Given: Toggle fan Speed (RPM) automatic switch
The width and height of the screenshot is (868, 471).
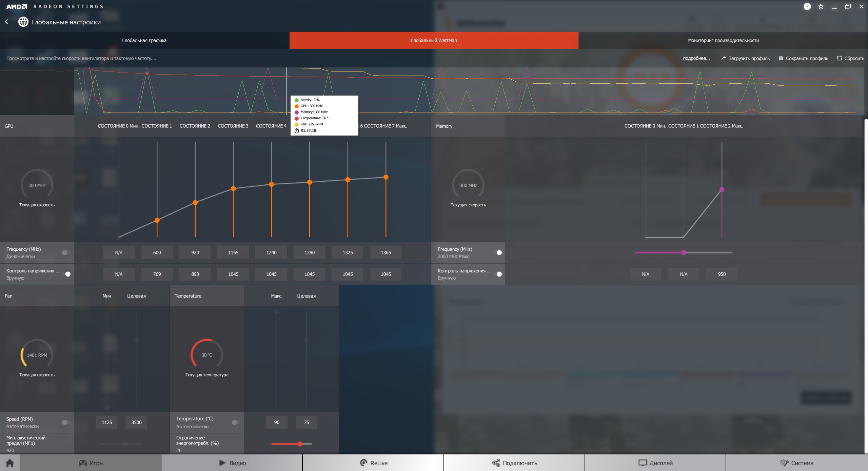Looking at the screenshot, I should (x=66, y=422).
